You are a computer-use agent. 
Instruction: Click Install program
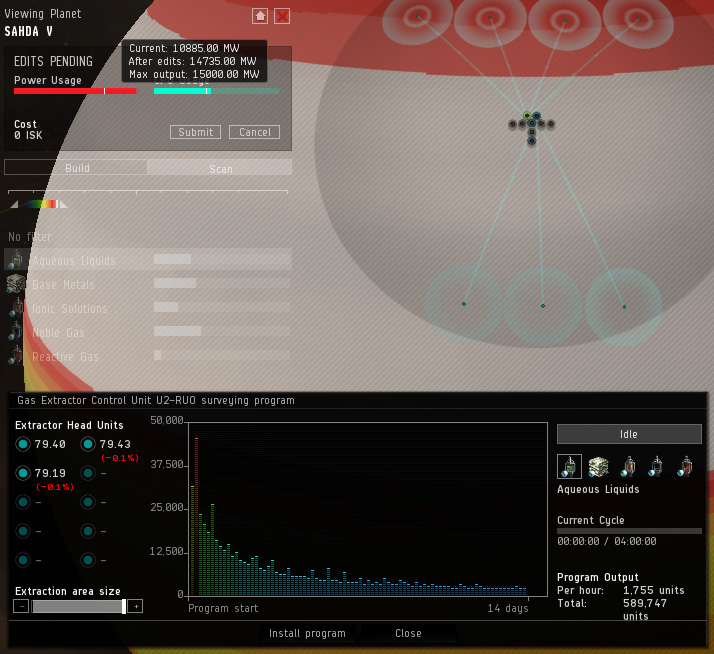[307, 633]
